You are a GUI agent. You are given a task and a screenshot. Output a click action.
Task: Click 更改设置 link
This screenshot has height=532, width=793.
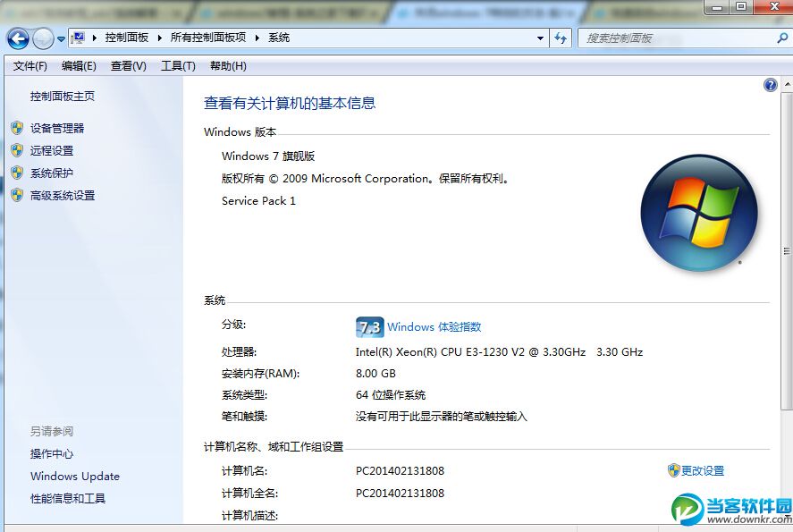click(x=703, y=471)
